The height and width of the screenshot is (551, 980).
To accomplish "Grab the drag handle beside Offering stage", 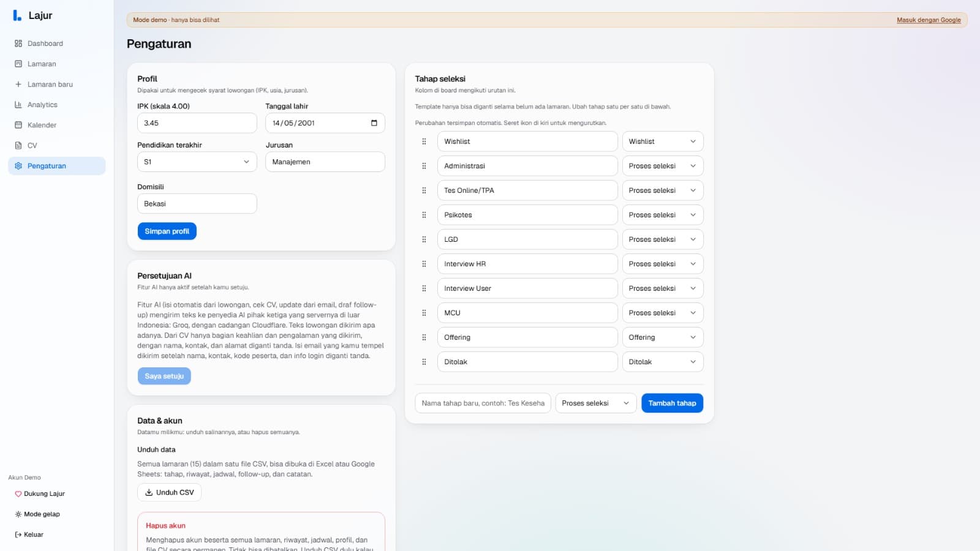I will point(424,337).
